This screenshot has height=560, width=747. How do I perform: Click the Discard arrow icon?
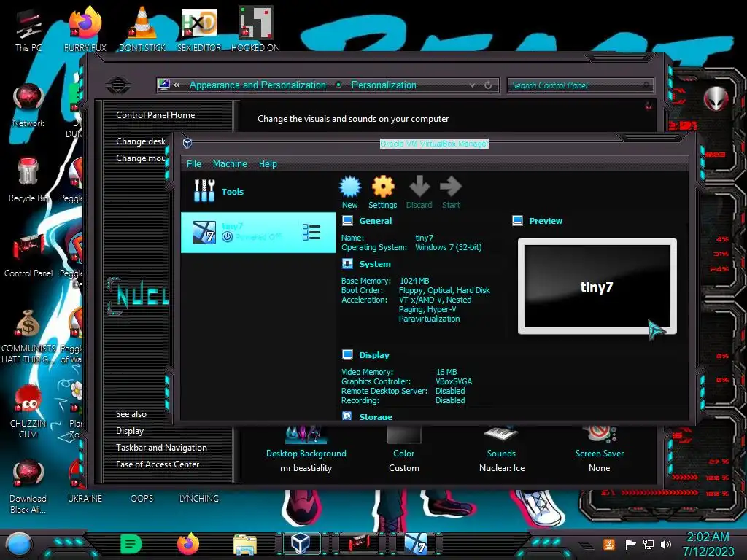coord(419,192)
